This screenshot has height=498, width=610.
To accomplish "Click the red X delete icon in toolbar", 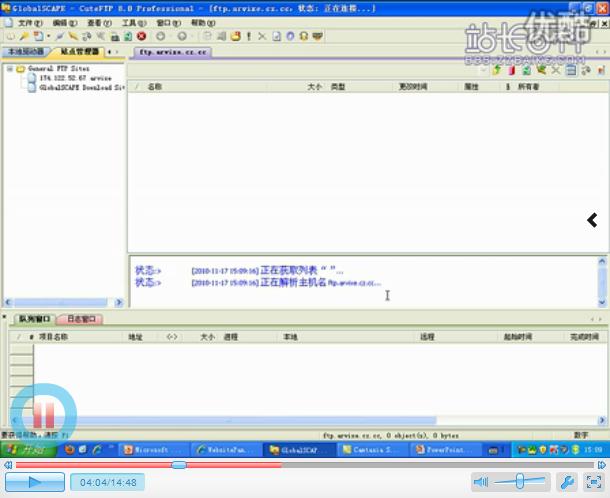I will click(263, 36).
